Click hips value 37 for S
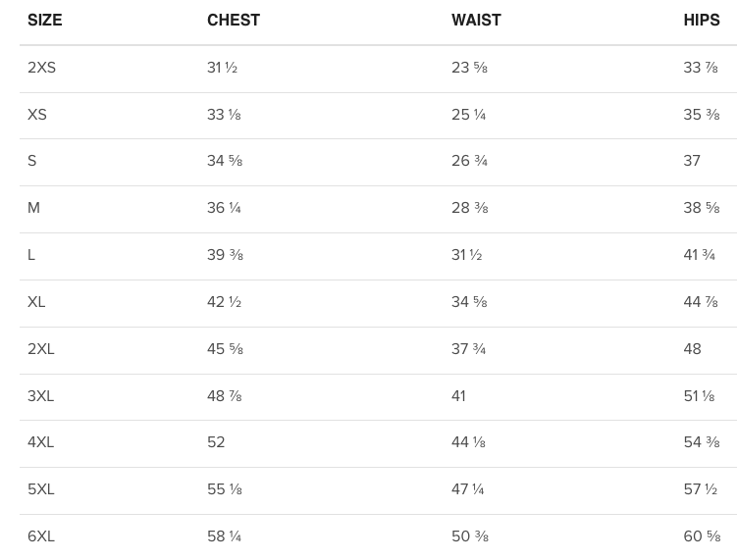Viewport: 737px width, 560px height. (692, 161)
